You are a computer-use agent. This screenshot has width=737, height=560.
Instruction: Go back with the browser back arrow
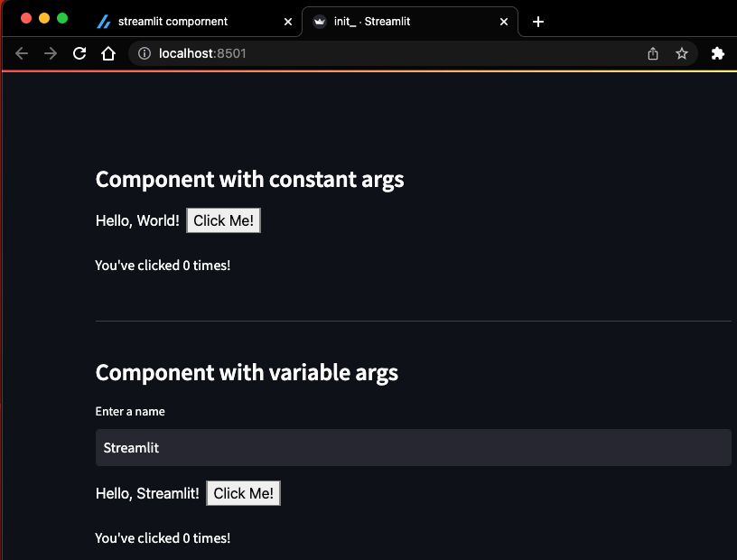pyautogui.click(x=22, y=53)
